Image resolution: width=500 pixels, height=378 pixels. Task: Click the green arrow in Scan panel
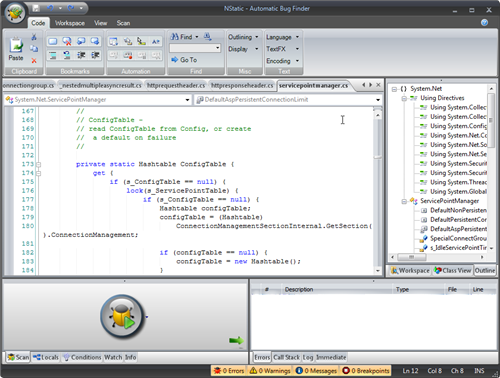(236, 340)
